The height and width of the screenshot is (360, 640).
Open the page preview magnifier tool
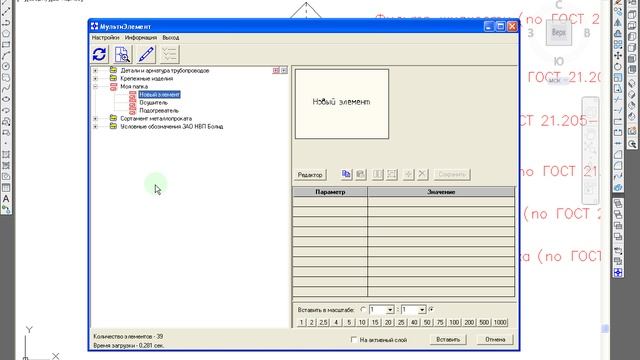(122, 54)
